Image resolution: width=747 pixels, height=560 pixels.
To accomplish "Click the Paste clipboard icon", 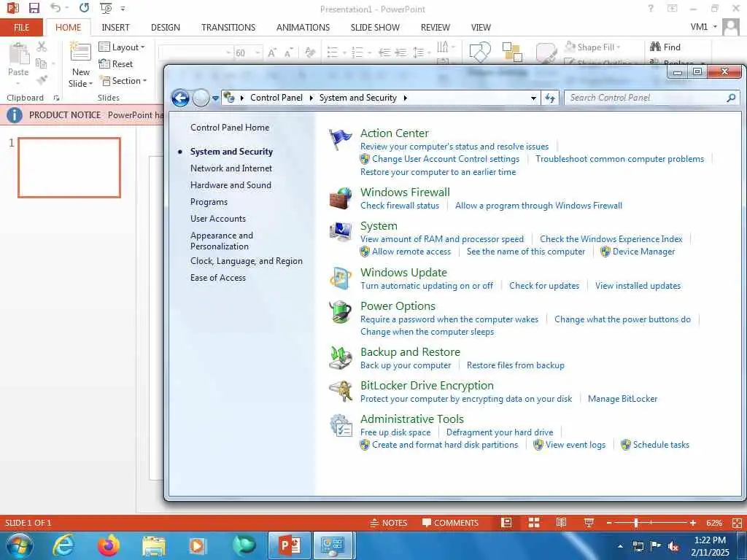I will click(19, 54).
